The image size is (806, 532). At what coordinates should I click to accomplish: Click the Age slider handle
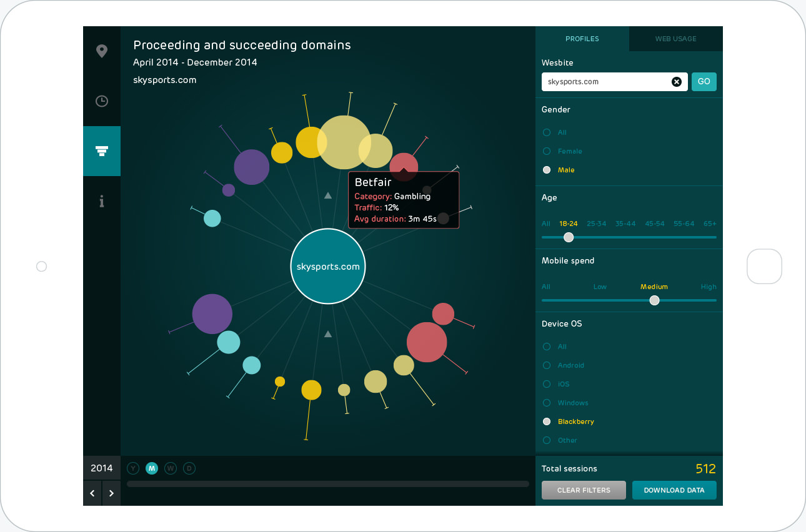point(569,237)
